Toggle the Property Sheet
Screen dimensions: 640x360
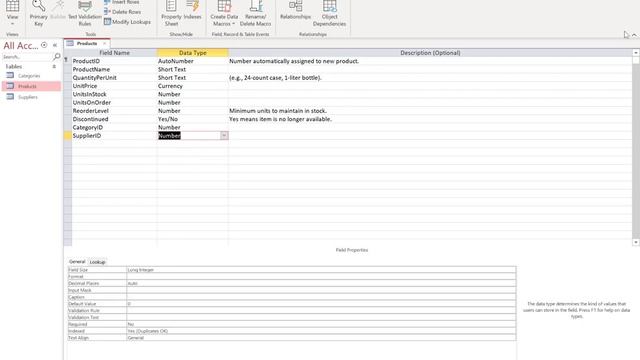tap(171, 13)
